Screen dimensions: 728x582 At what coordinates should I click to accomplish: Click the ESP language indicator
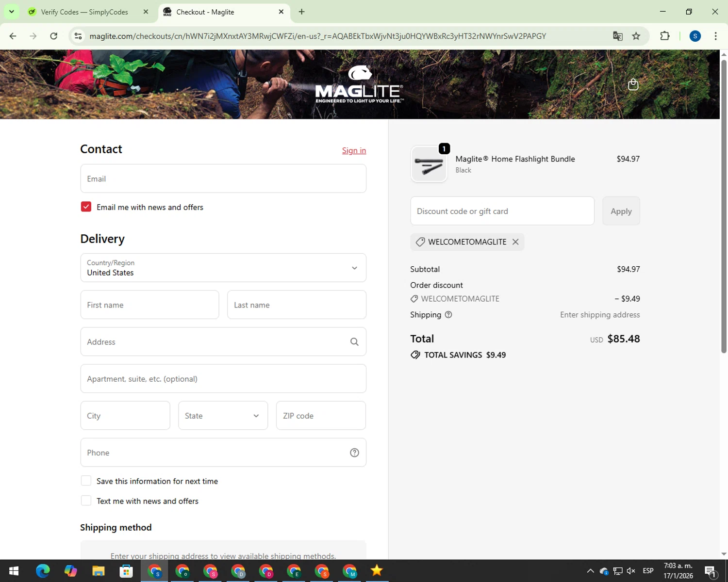tap(648, 571)
